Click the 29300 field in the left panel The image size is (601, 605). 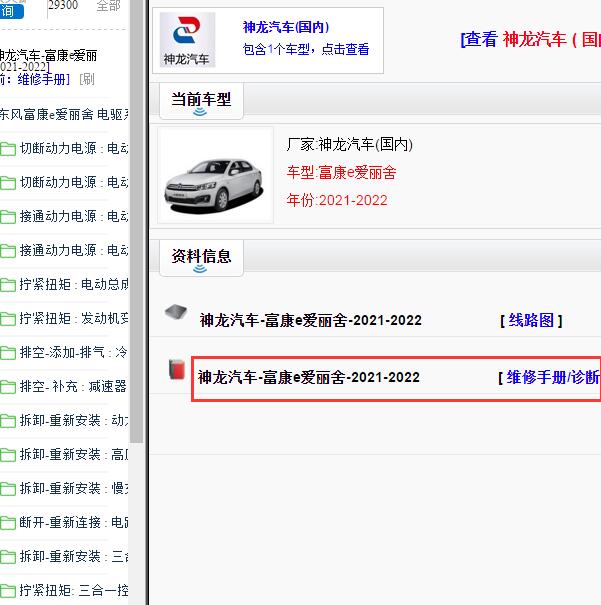pyautogui.click(x=63, y=5)
